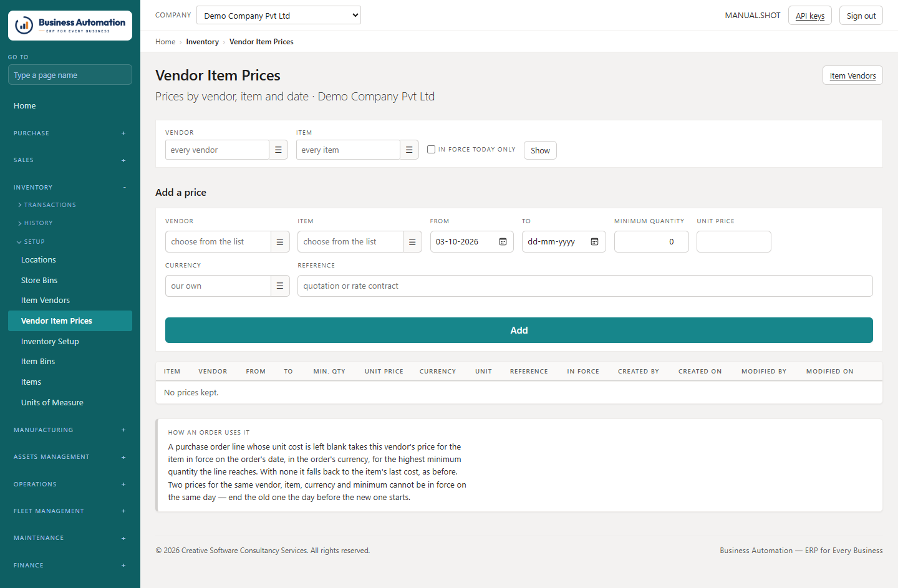Open the API keys link
Viewport: 898px width, 588px height.
(x=810, y=16)
